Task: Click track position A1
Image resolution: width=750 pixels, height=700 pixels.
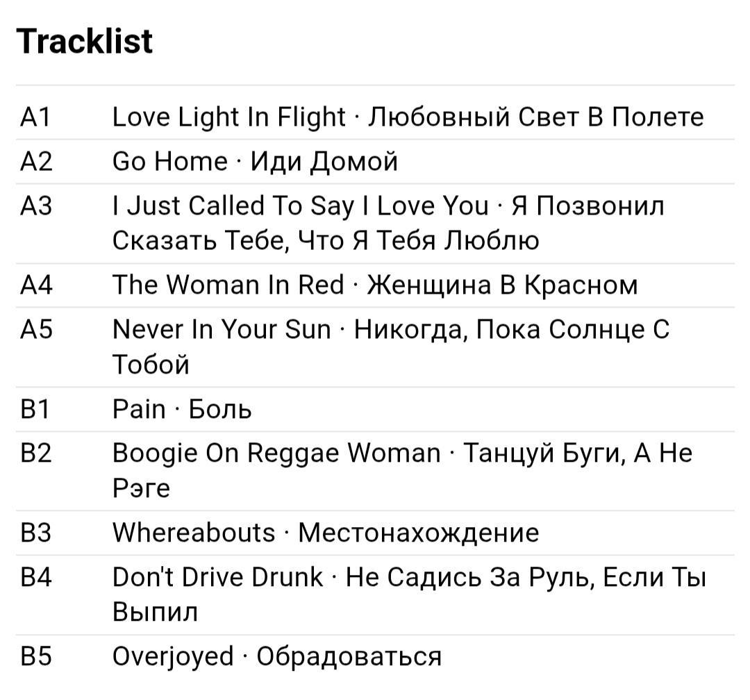Action: coord(35,117)
